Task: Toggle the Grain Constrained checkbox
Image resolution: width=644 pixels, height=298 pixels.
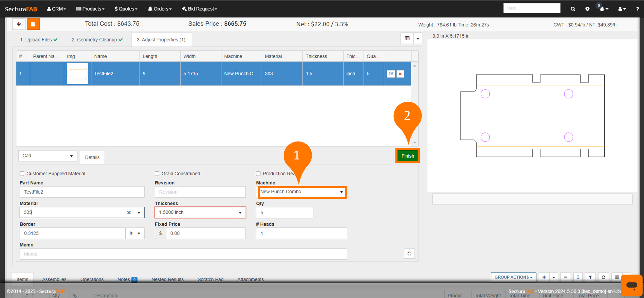Action: pos(157,174)
